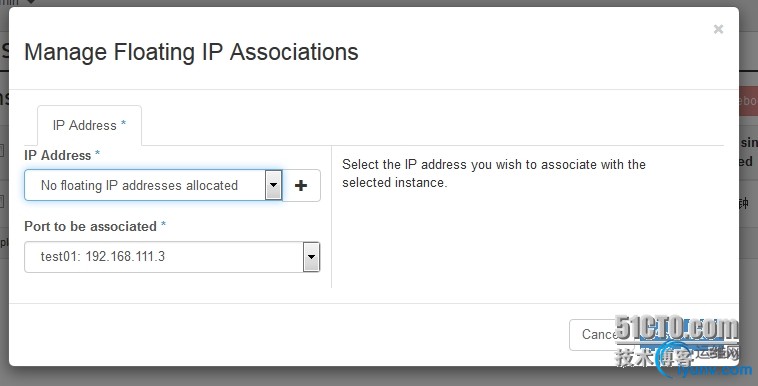Open the 'No floating IP addresses allocated' select box

pos(153,185)
